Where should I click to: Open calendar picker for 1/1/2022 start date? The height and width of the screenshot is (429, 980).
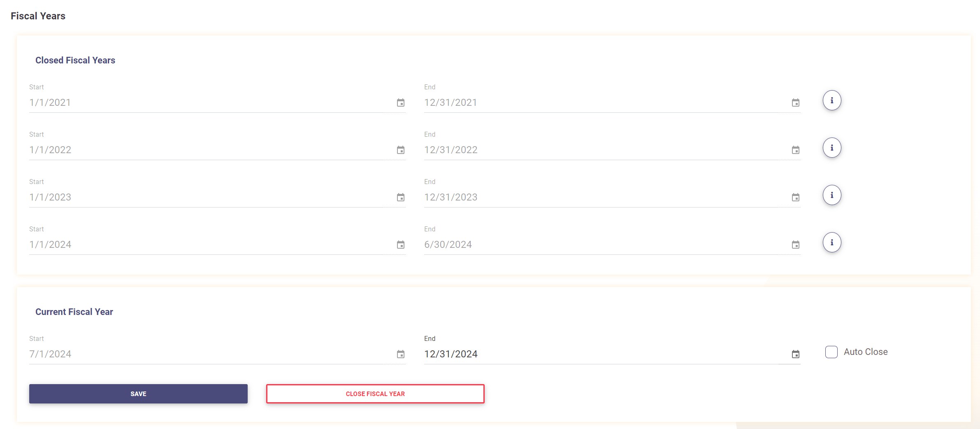[x=400, y=150]
